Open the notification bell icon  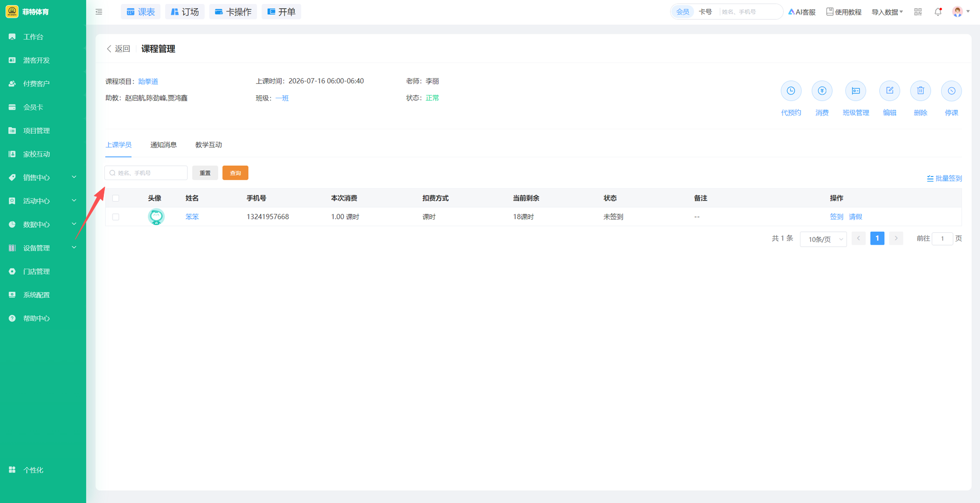coord(938,12)
